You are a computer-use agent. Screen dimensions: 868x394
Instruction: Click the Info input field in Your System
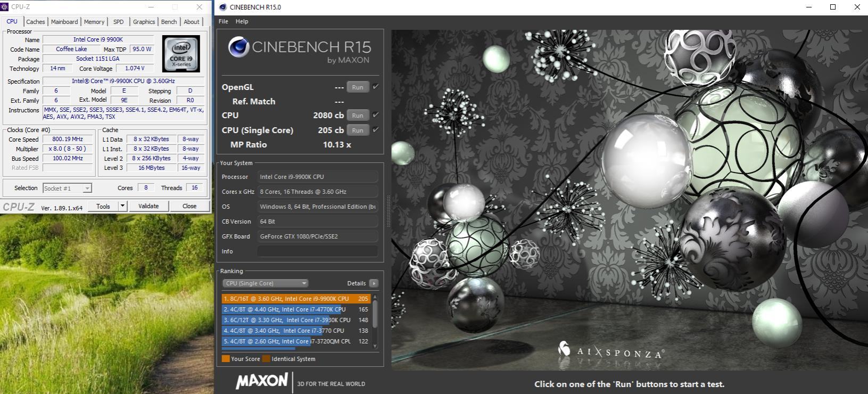click(318, 251)
